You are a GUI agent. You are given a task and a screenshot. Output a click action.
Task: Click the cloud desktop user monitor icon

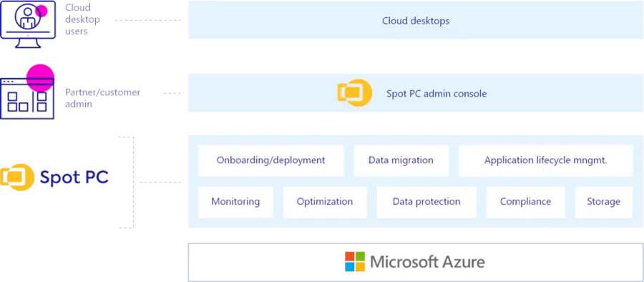click(x=28, y=24)
